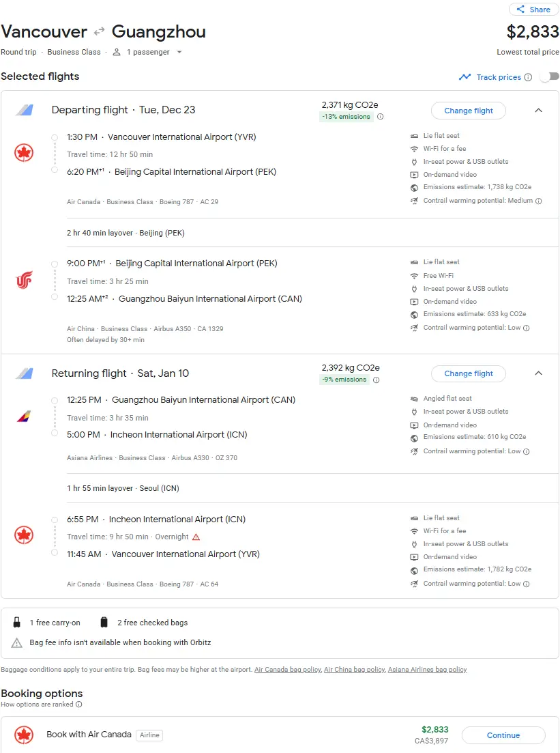Open contrail info icon on Asiana Airlines leg
Screen dimensions: 560x753
pos(526,451)
